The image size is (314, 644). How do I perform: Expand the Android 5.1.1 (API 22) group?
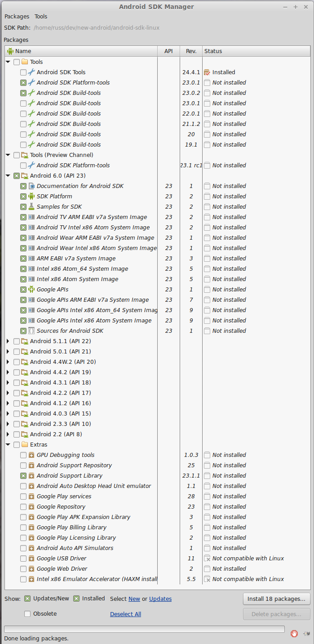pyautogui.click(x=8, y=341)
